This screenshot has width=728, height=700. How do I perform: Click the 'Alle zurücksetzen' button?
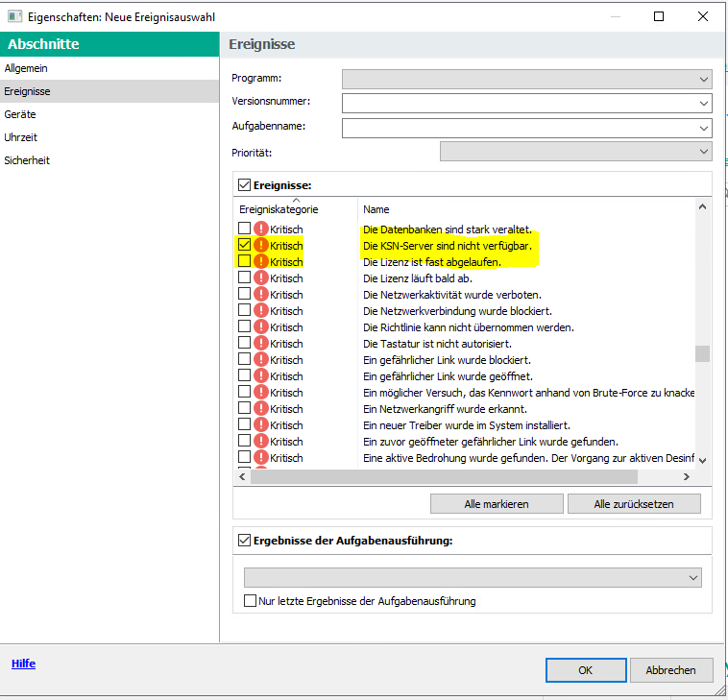(x=634, y=504)
